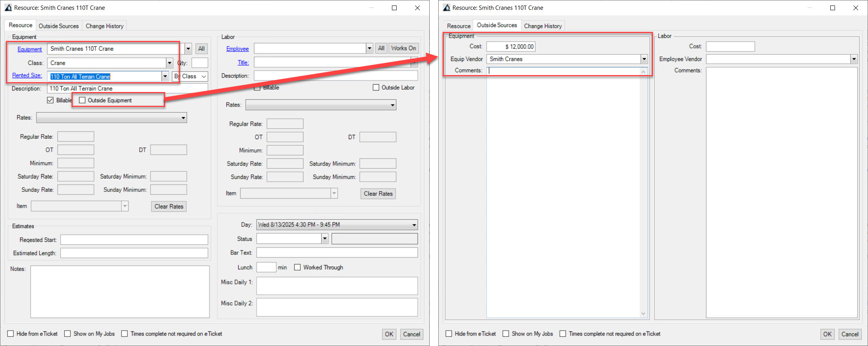The height and width of the screenshot is (346, 868).
Task: Click the labor Comments text area
Action: (x=782, y=192)
